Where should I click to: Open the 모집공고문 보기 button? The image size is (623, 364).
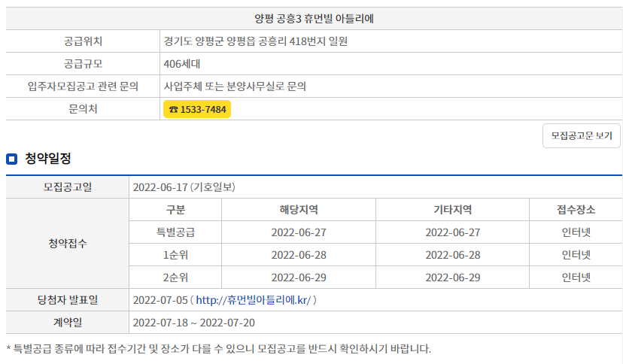(x=582, y=136)
